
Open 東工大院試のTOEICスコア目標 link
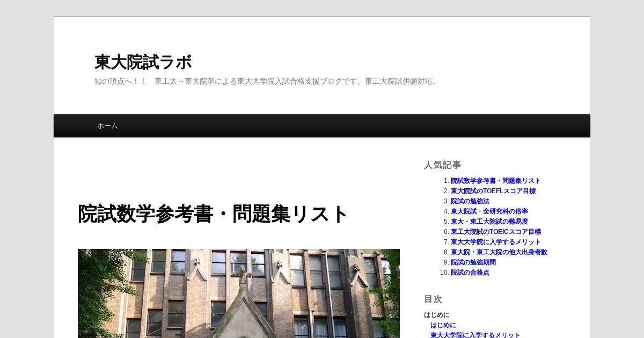coord(496,232)
